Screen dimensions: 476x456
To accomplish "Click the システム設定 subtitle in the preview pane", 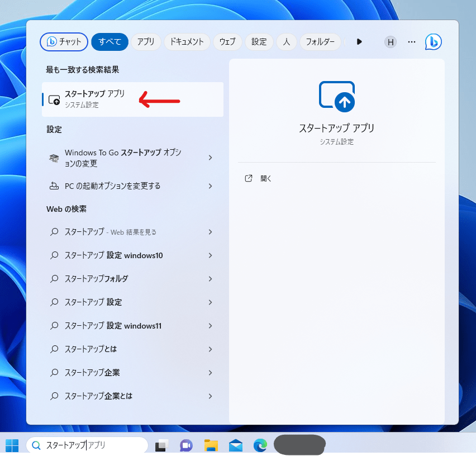I will coord(337,142).
